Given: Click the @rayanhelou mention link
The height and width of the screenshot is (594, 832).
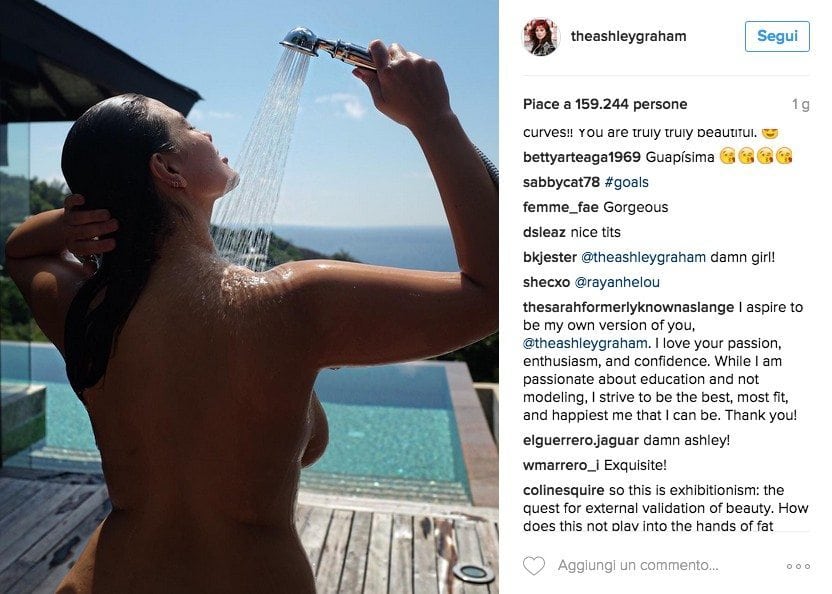Looking at the screenshot, I should coord(617,282).
